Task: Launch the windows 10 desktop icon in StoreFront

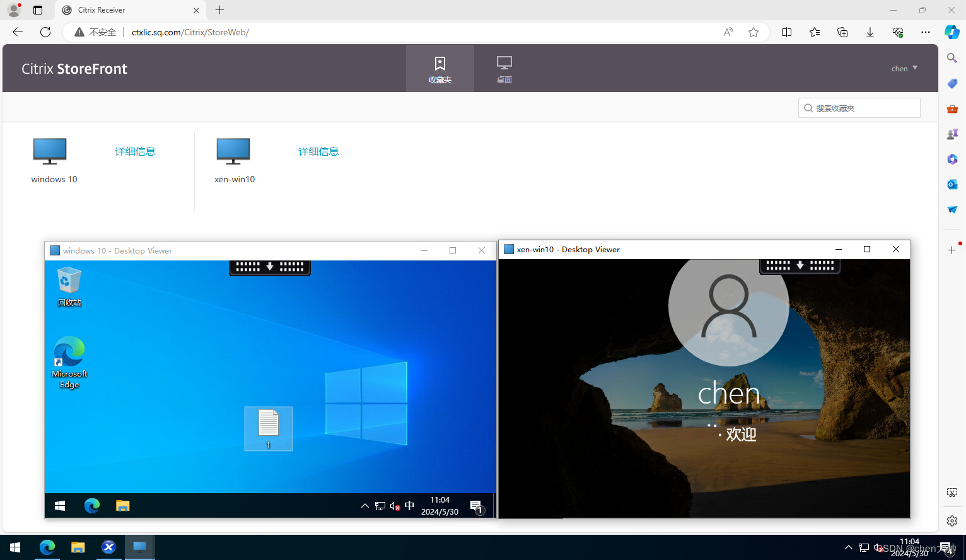Action: click(x=50, y=151)
